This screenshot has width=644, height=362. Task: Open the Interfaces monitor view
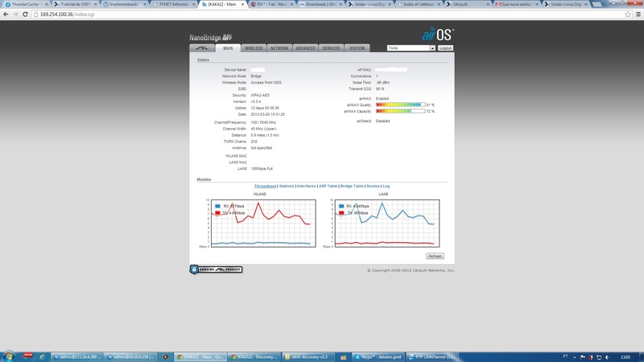[x=307, y=186]
